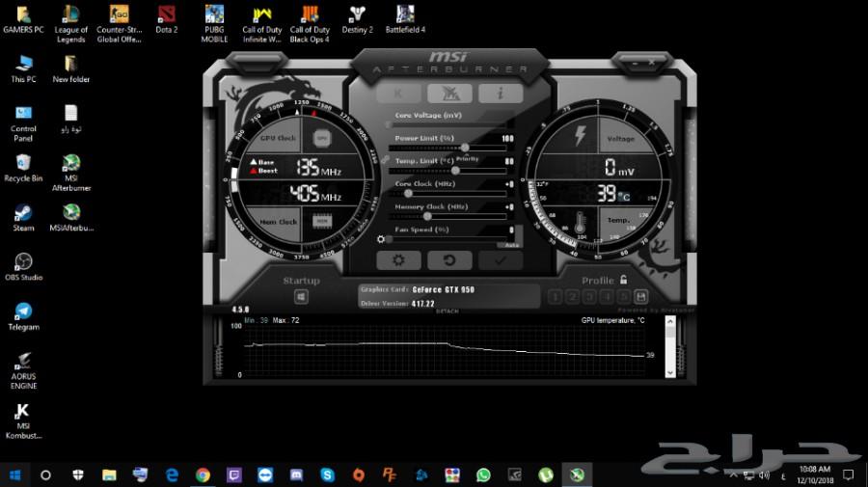This screenshot has height=487, width=868.
Task: Select the Telegram desktop icon
Action: [x=23, y=316]
